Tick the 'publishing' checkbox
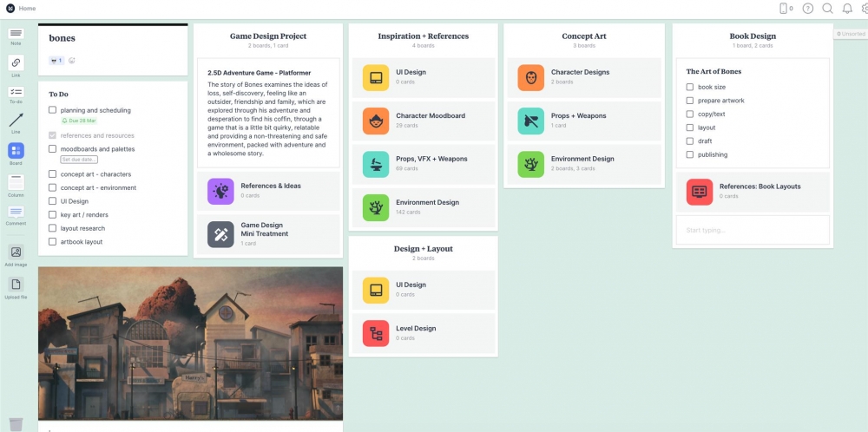 tap(690, 154)
